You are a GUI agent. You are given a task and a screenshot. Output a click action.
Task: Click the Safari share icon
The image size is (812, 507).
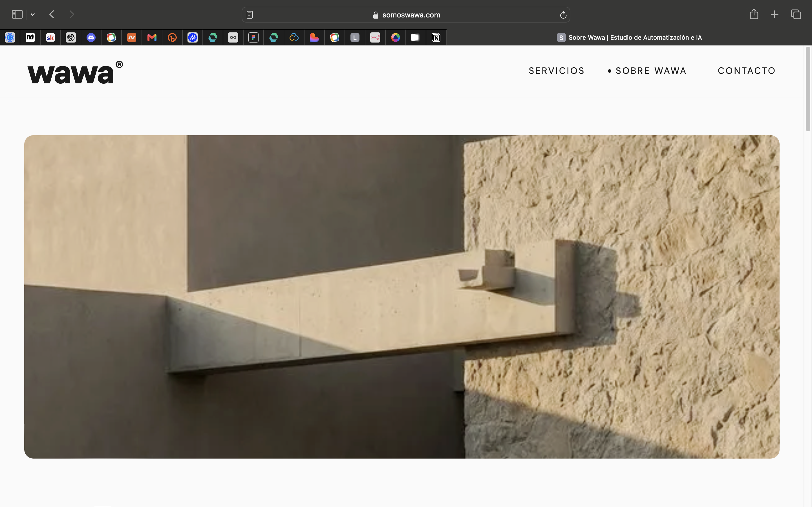point(754,14)
